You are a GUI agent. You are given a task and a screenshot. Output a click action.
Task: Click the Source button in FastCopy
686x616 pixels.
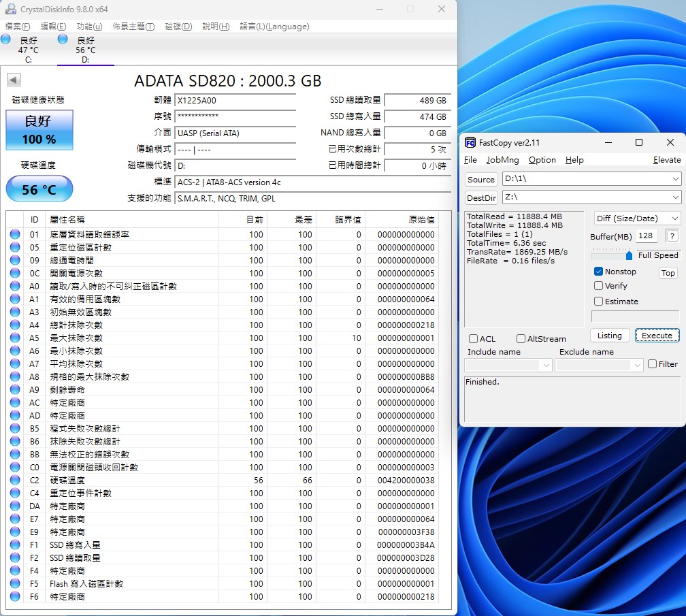pos(480,180)
